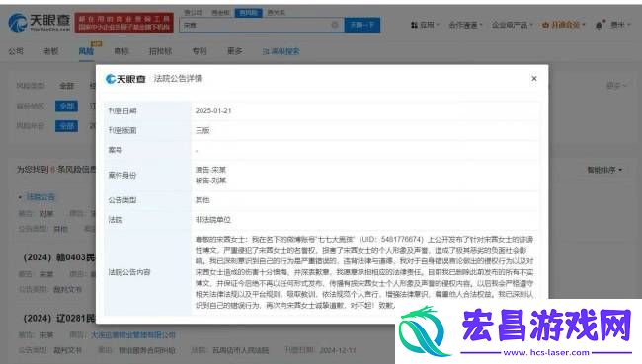The image size is (642, 364).
Task: Click the 原告-宋某 plaintiff entry
Action: pos(210,170)
